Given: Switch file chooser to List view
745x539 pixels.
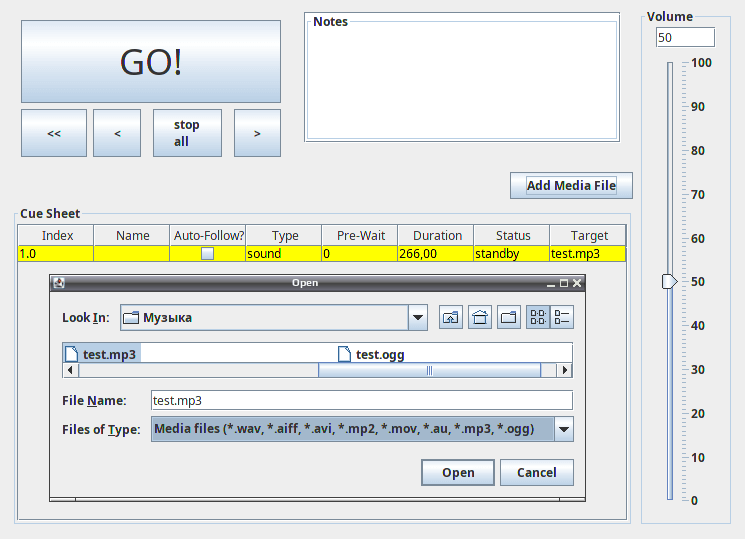Looking at the screenshot, I should pyautogui.click(x=538, y=317).
